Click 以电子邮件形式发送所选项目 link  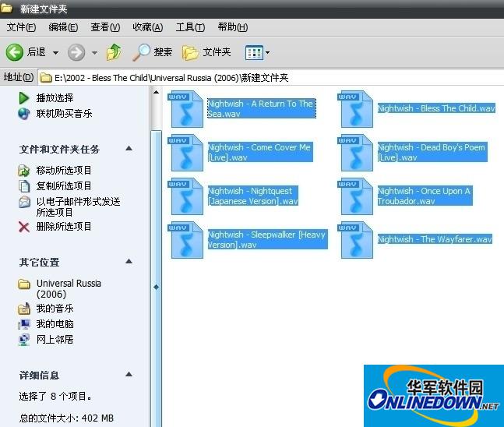[78, 206]
